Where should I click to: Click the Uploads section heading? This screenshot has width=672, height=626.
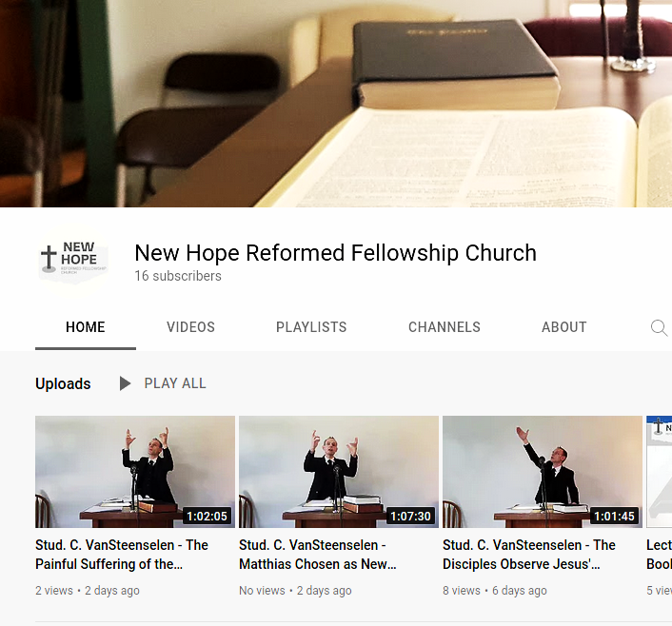(63, 383)
